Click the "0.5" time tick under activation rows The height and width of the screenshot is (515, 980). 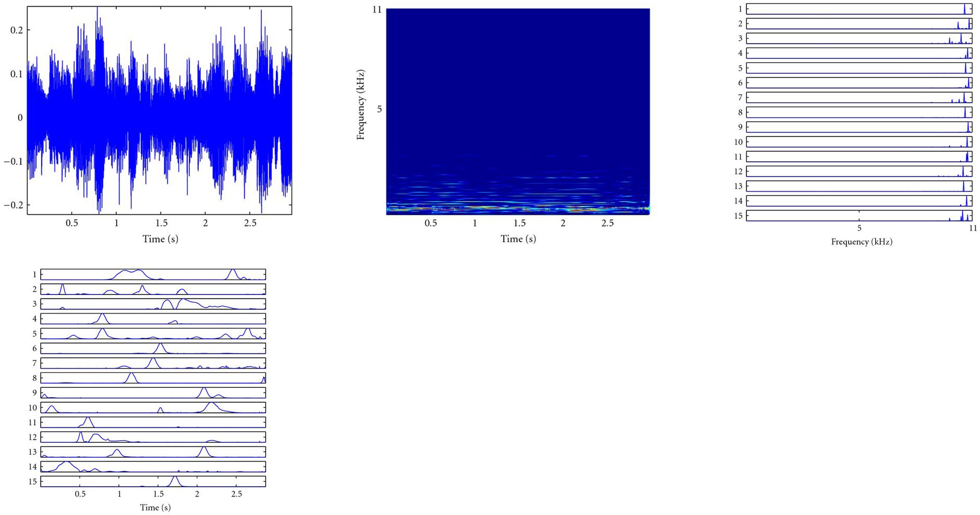pos(80,494)
